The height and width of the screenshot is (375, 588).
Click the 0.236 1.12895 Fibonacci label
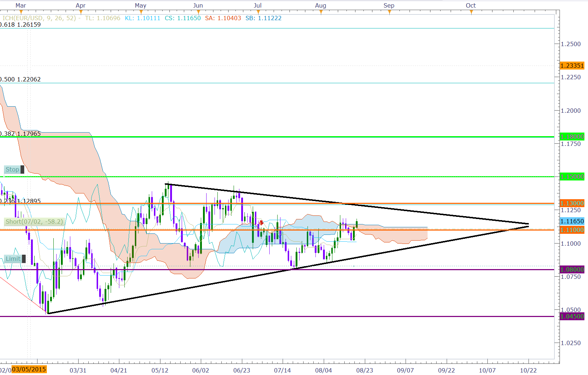[x=20, y=201]
